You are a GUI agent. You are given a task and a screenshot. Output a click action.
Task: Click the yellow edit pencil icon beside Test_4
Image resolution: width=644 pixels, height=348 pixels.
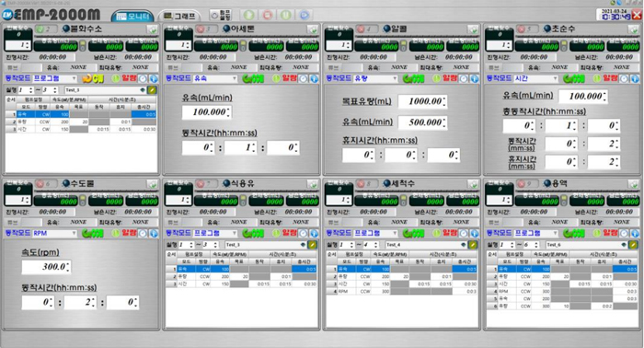coord(473,245)
